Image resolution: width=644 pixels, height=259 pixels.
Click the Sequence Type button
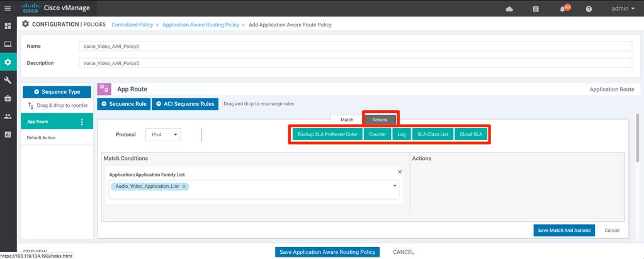[57, 91]
